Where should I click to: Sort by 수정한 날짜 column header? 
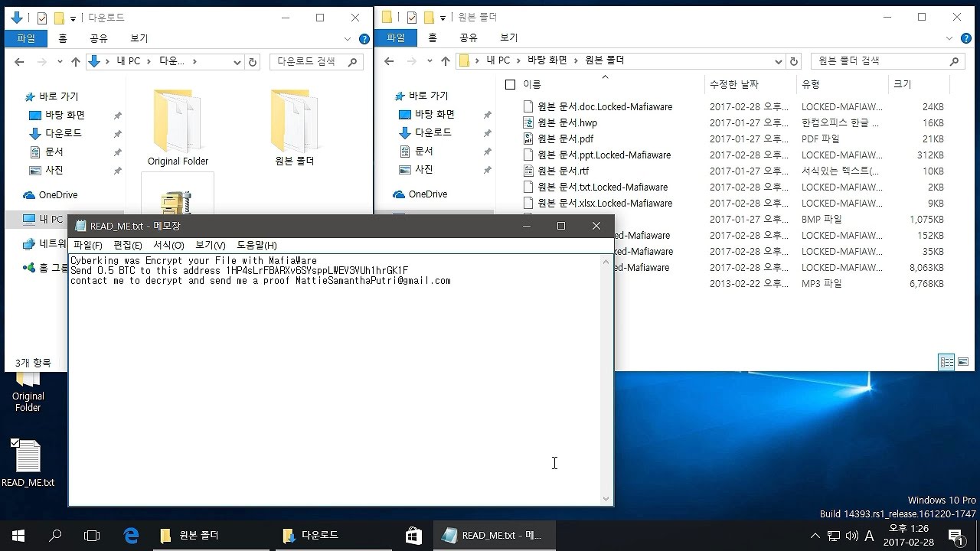(x=733, y=84)
